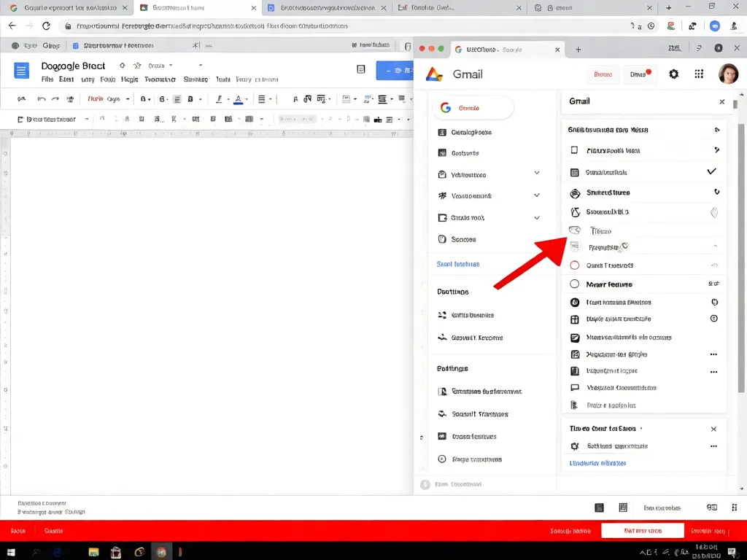747x560 pixels.
Task: Open the line alignment dropdown in Docs toolbar
Action: click(x=264, y=99)
